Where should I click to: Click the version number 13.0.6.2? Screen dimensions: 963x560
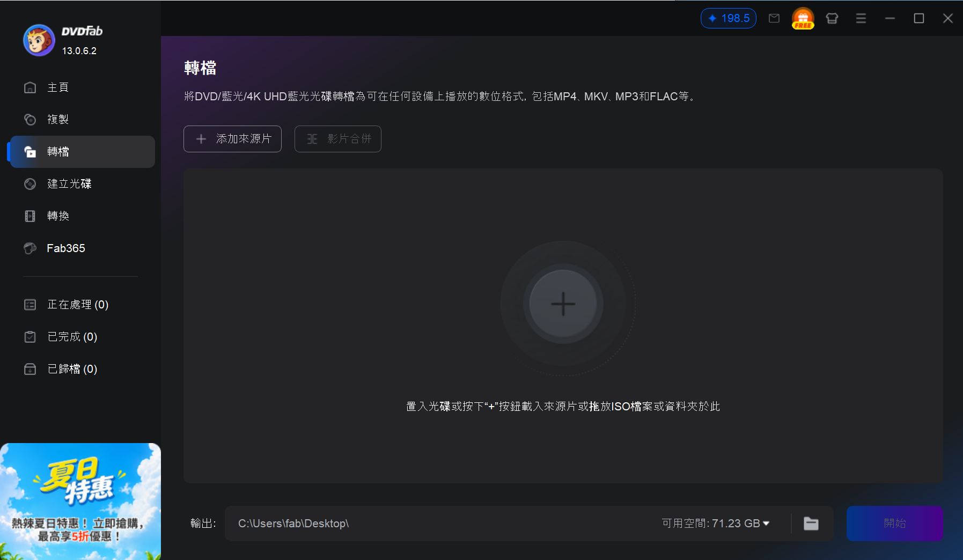[79, 51]
